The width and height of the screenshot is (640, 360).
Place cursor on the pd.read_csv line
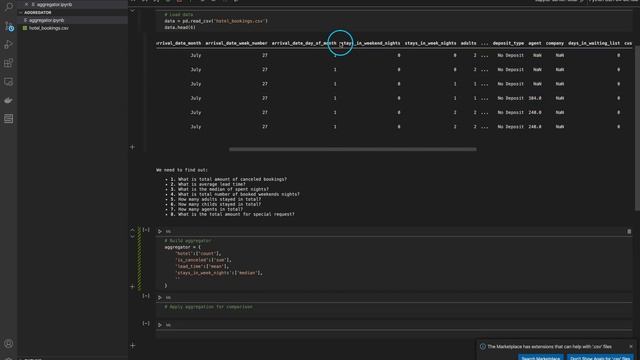[x=216, y=21]
